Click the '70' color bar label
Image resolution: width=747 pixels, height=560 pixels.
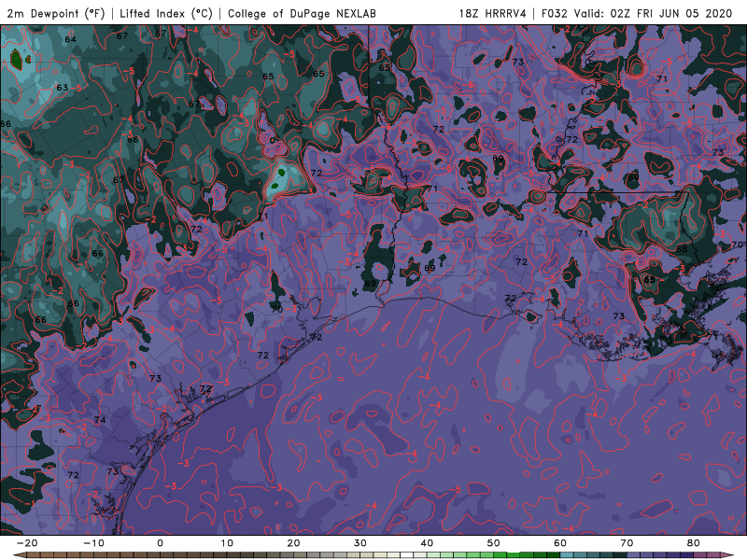pyautogui.click(x=627, y=543)
